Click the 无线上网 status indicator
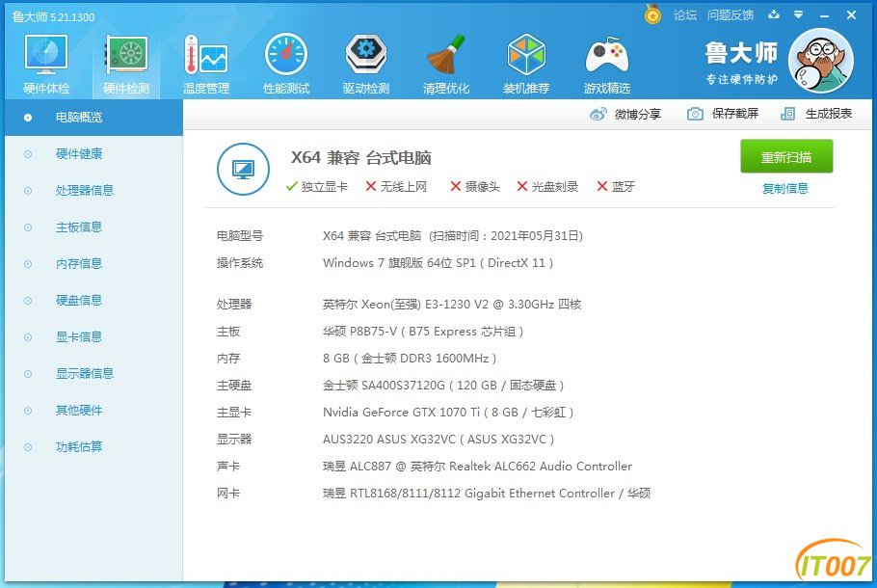Viewport: 877px width, 588px height. pyautogui.click(x=396, y=187)
